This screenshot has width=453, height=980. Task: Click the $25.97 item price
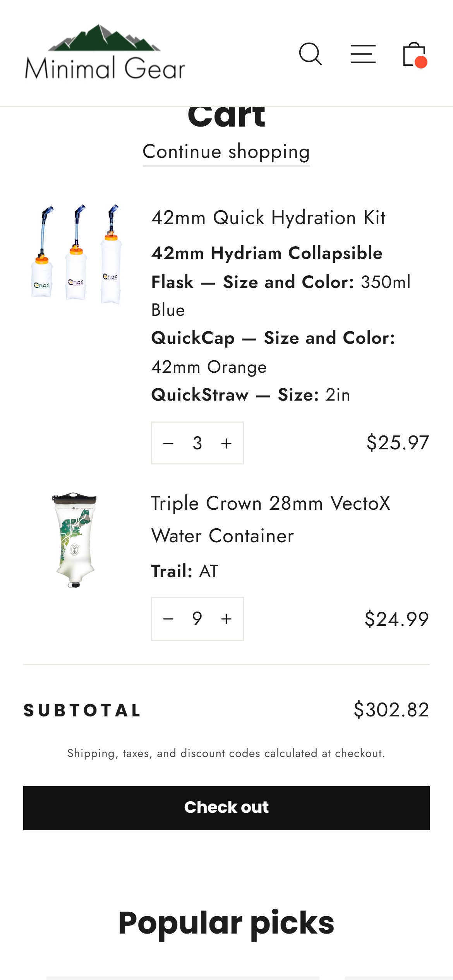[x=398, y=443]
